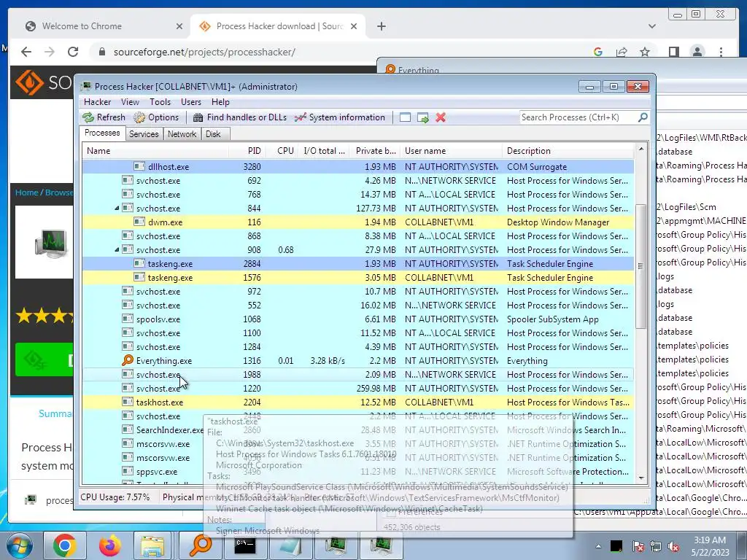Click the dllhost.exe process icon
This screenshot has width=747, height=560.
tap(139, 167)
